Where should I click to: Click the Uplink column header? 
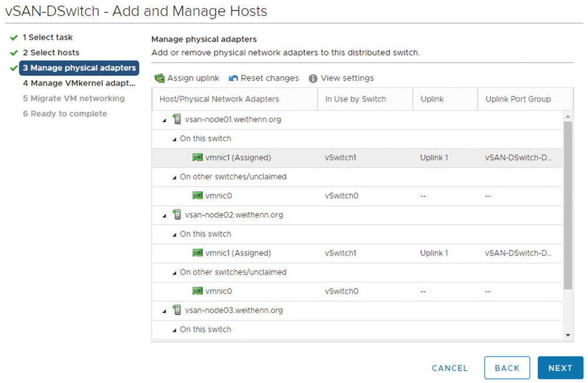(x=445, y=99)
